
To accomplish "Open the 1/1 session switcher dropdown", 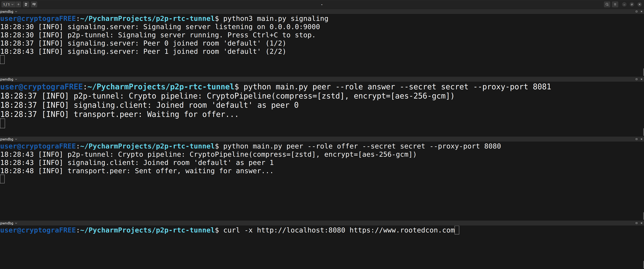I will point(8,4).
